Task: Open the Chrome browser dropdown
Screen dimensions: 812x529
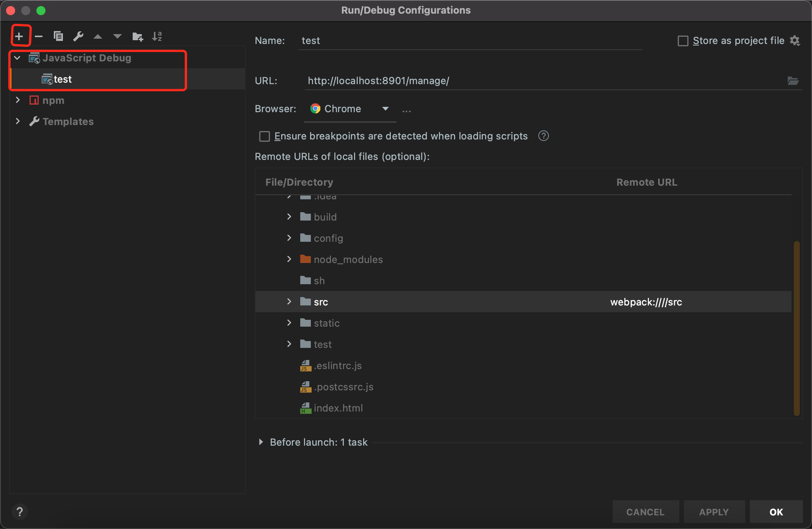Action: pos(350,109)
